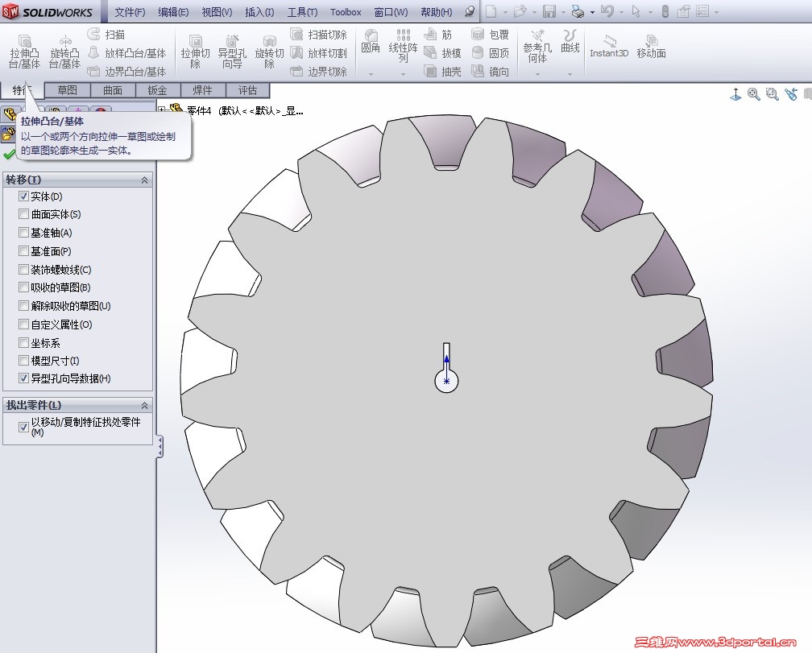Select the Rib (筋) tool
Image resolution: width=812 pixels, height=653 pixels.
[438, 35]
